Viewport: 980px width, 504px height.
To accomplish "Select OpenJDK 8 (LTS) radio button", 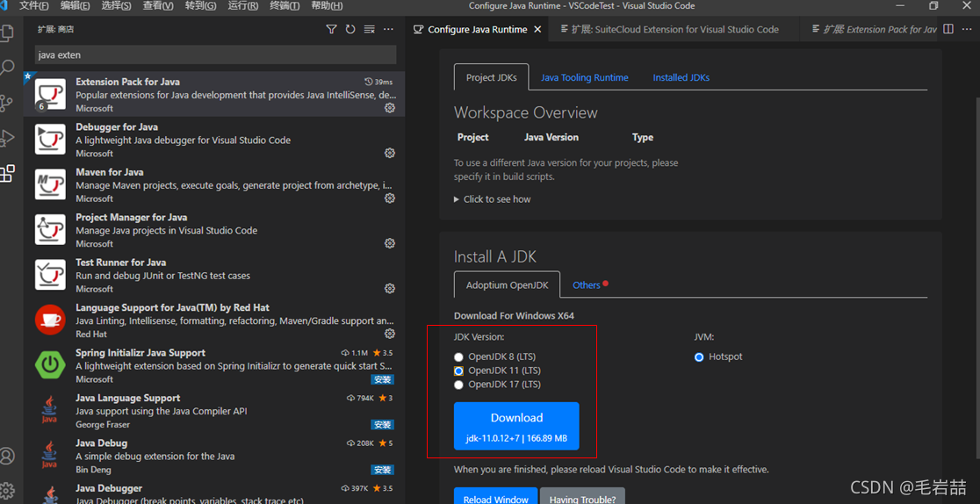I will 458,357.
